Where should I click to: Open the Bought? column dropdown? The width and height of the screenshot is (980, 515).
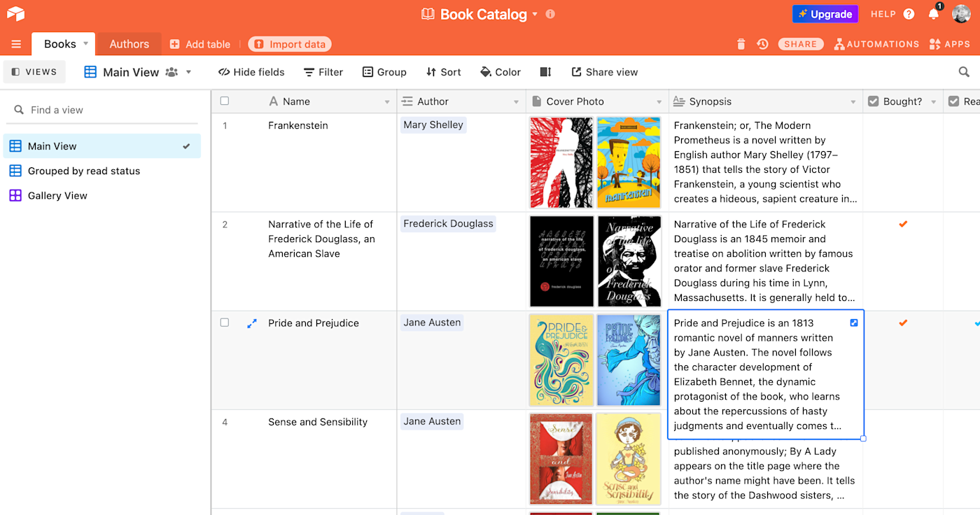point(934,102)
